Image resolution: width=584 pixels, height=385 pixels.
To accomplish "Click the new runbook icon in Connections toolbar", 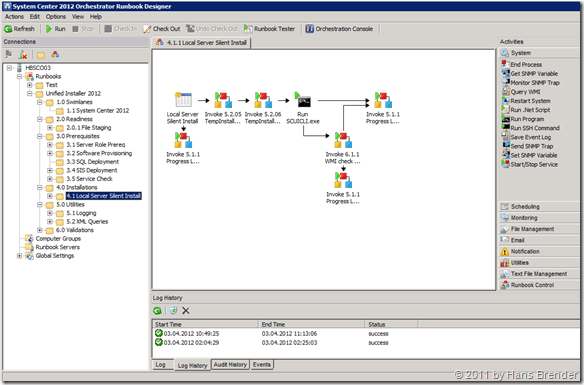I will (55, 55).
